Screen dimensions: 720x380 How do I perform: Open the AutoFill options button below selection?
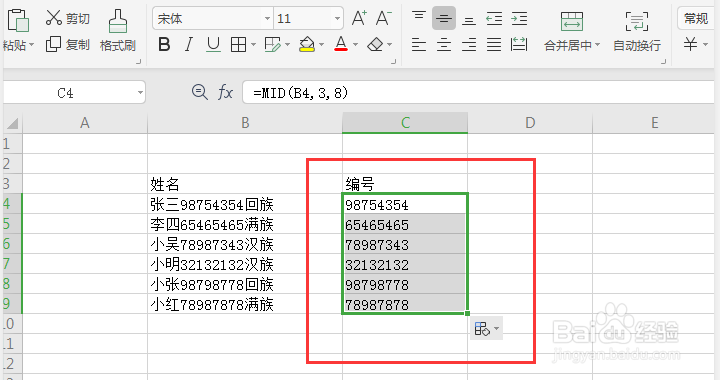[x=486, y=329]
